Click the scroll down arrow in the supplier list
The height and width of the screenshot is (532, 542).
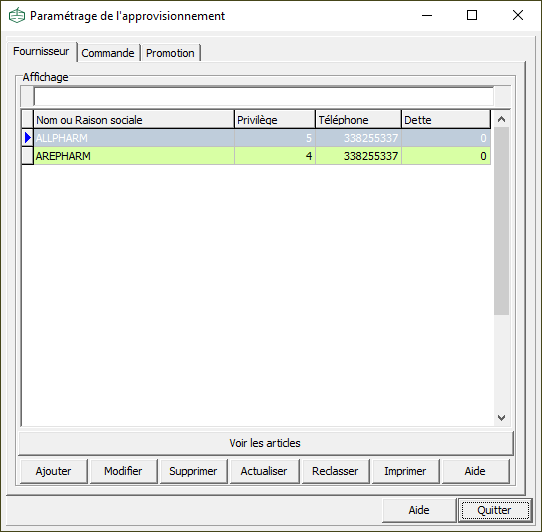click(x=501, y=418)
